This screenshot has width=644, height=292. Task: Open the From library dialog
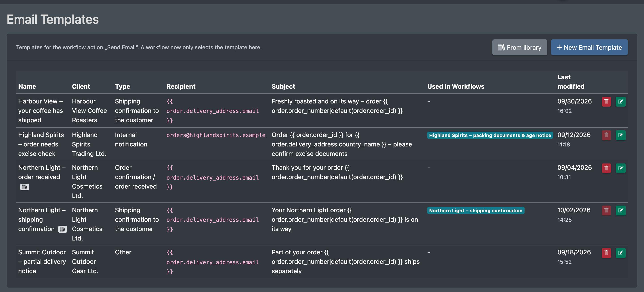coord(519,47)
